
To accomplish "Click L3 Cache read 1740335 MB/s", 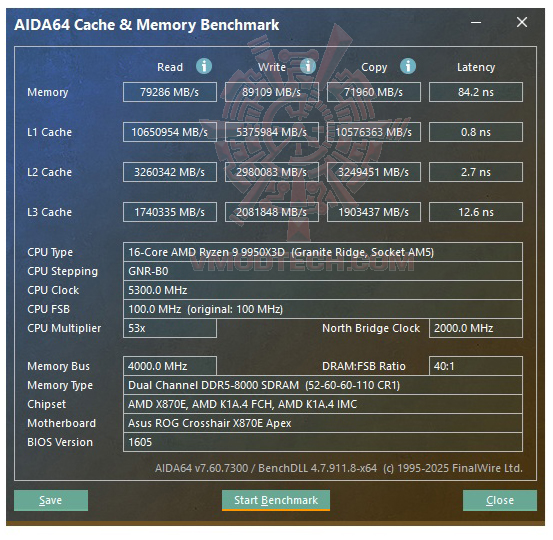I will coord(170,212).
